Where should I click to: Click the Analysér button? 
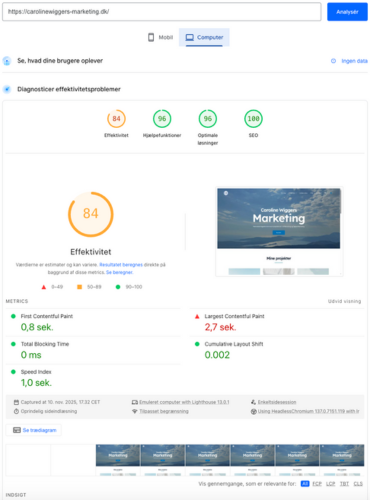point(347,12)
